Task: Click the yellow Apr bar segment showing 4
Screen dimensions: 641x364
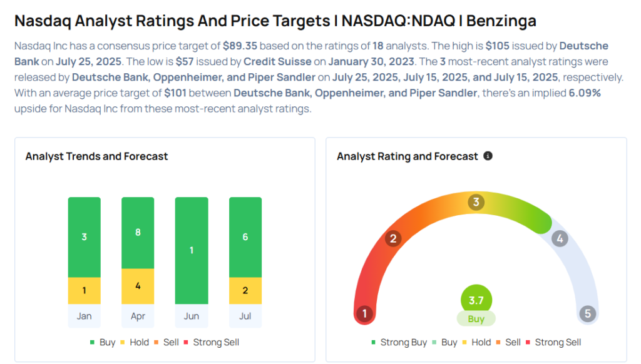Action: [x=138, y=286]
